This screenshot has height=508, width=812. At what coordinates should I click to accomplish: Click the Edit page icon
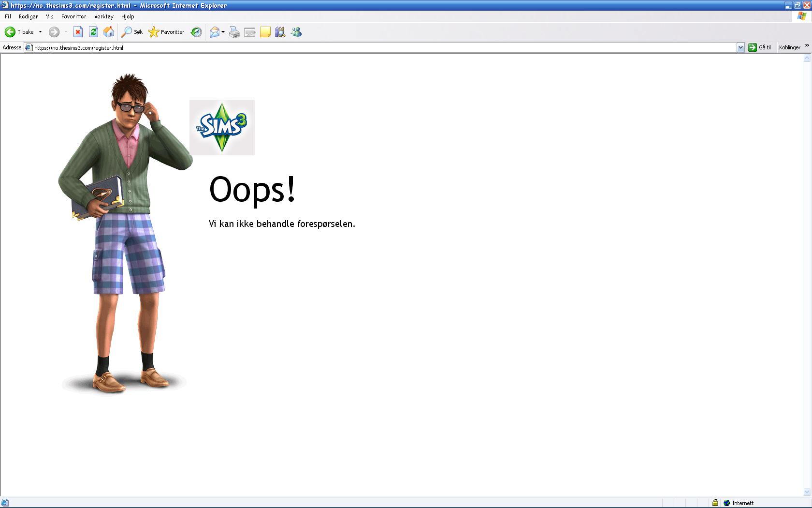pyautogui.click(x=250, y=32)
